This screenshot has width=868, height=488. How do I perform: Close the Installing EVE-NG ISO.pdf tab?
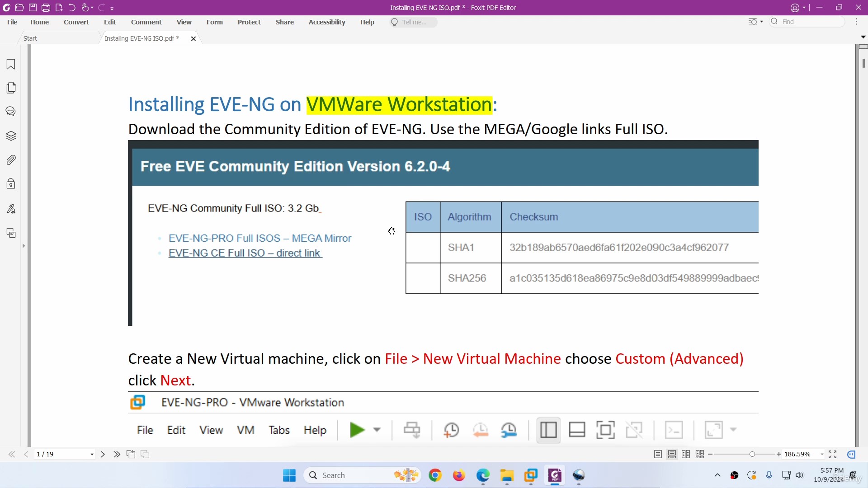pyautogui.click(x=193, y=38)
